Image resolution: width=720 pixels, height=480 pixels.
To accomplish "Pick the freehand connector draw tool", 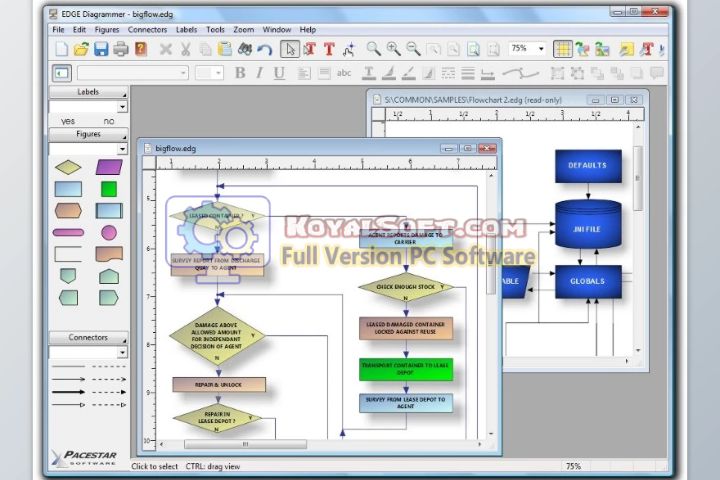I will [349, 49].
